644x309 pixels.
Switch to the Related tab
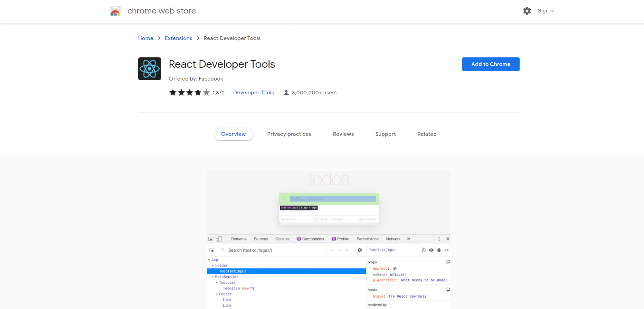(x=427, y=134)
